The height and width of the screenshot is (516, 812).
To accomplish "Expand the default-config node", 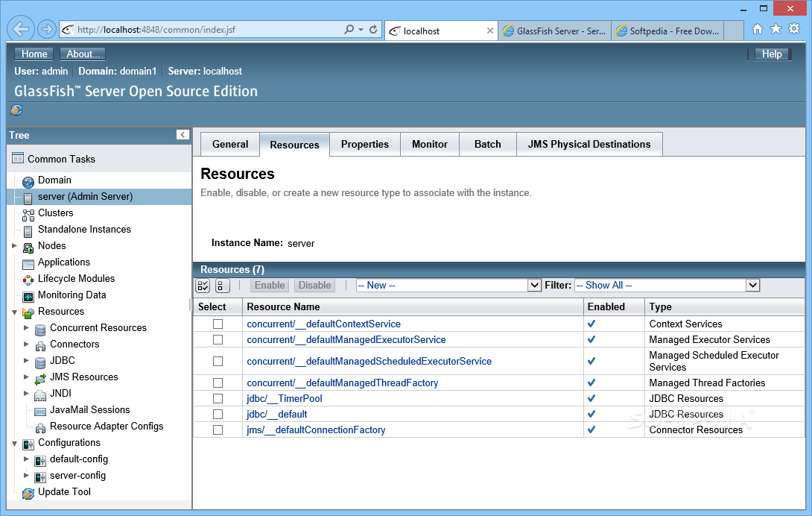I will (26, 459).
